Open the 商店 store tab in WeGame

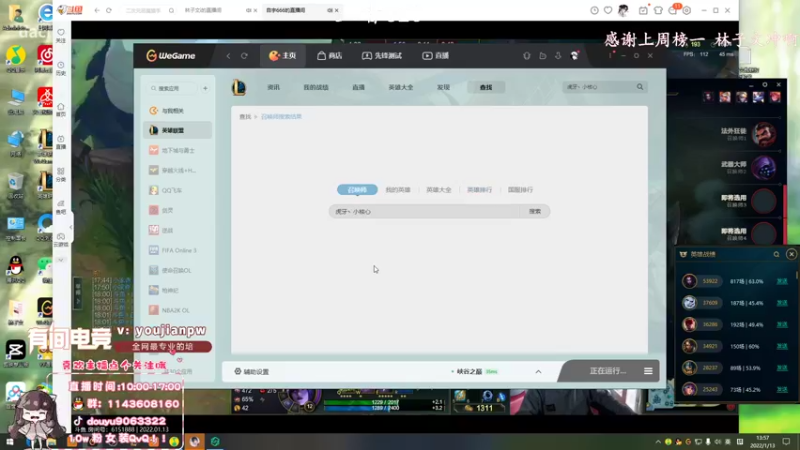pyautogui.click(x=330, y=56)
